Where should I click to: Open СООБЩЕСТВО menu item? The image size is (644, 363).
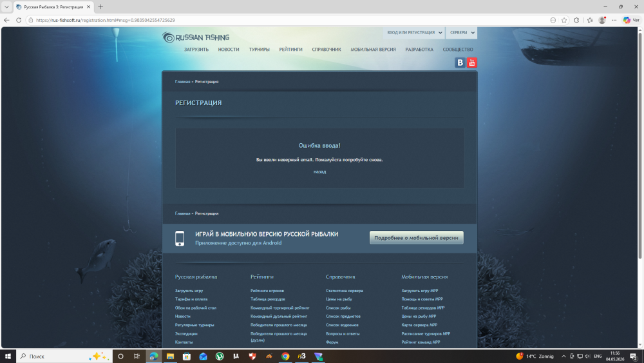[x=458, y=50]
